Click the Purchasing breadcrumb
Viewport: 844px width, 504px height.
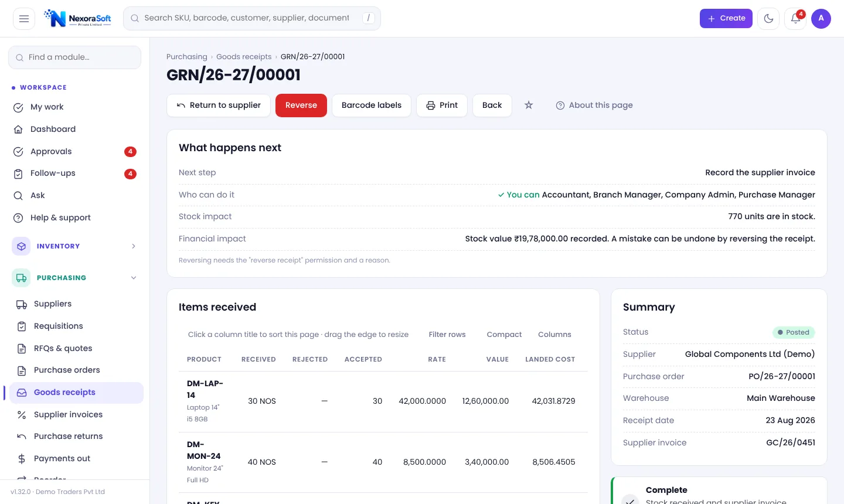(x=187, y=57)
